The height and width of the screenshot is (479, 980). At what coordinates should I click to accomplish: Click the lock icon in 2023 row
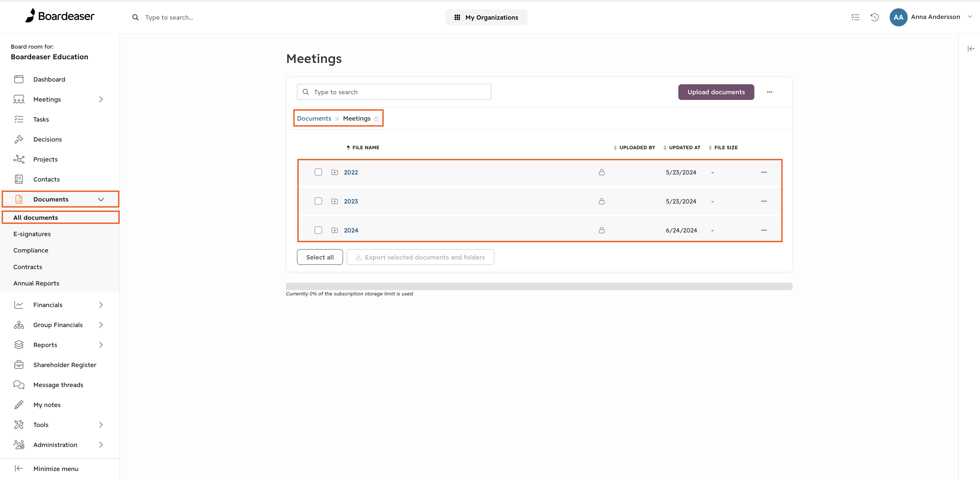tap(601, 201)
